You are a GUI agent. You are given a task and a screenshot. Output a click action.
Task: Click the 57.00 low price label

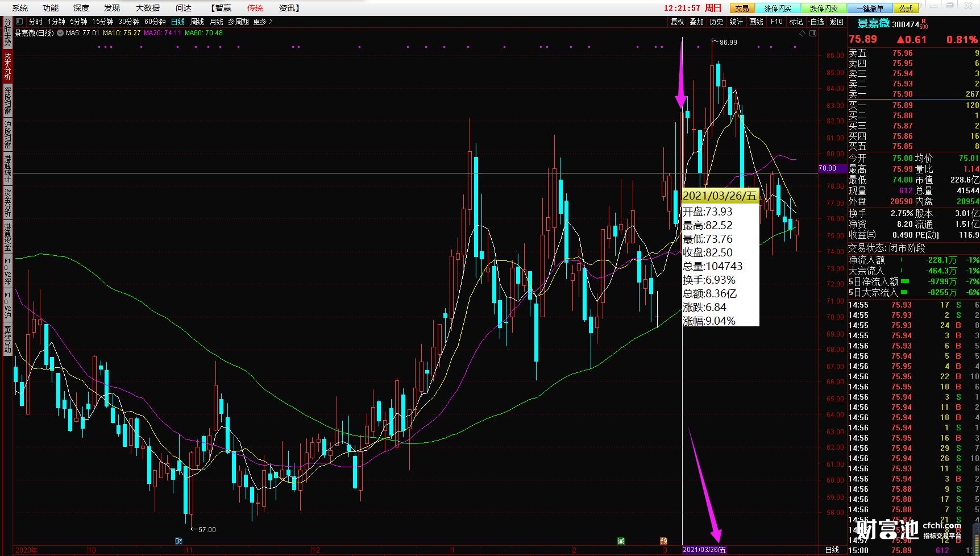point(207,529)
